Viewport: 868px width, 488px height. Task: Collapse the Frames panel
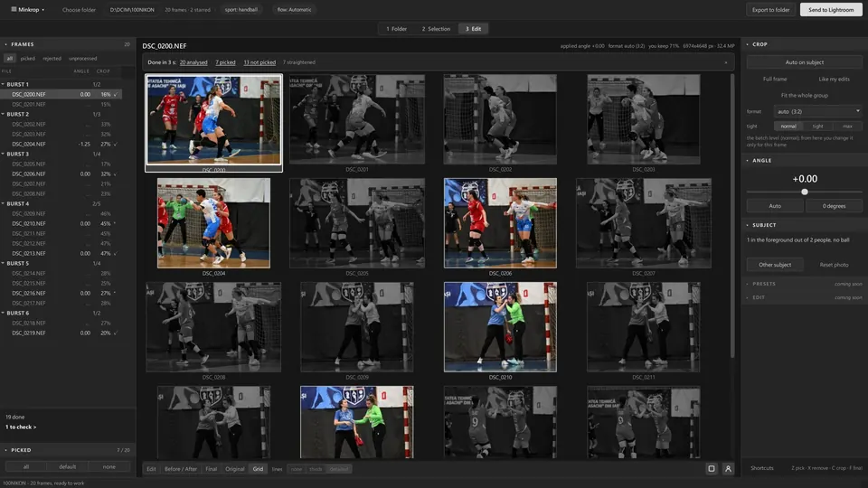pos(6,44)
